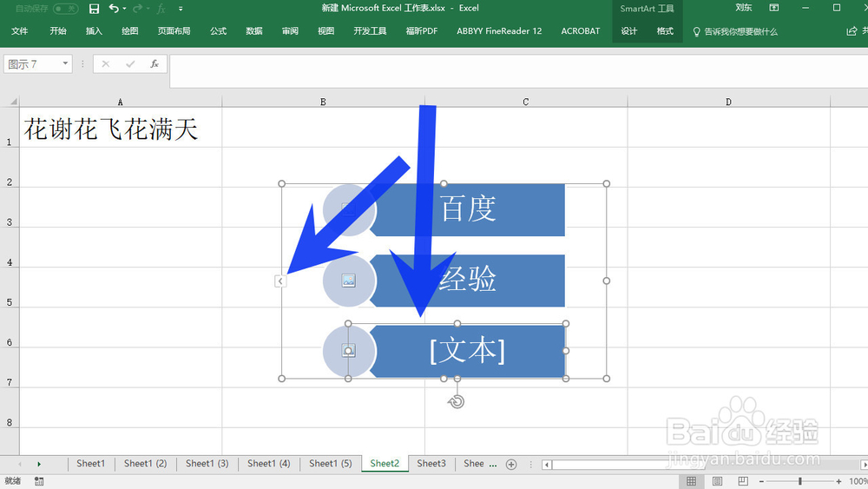Switch to the Sheet3 tab
The height and width of the screenshot is (489, 868).
431,464
